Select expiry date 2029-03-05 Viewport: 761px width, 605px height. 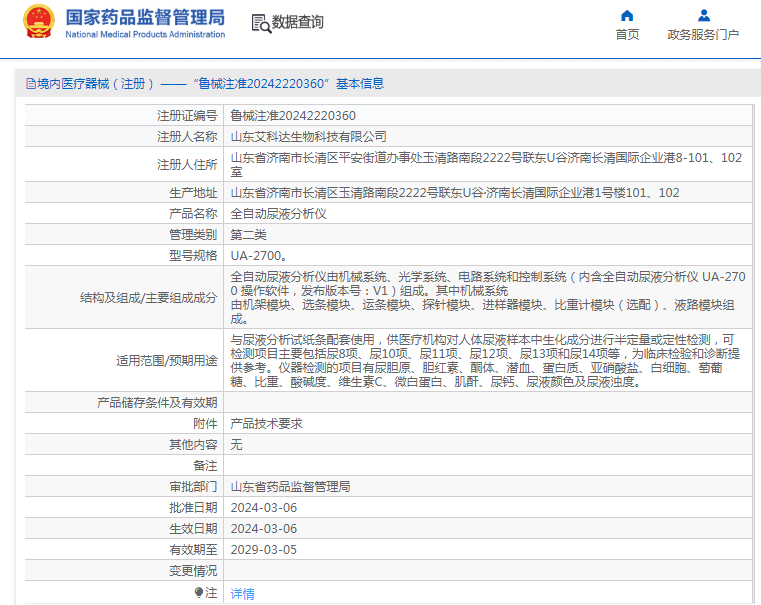pyautogui.click(x=264, y=550)
